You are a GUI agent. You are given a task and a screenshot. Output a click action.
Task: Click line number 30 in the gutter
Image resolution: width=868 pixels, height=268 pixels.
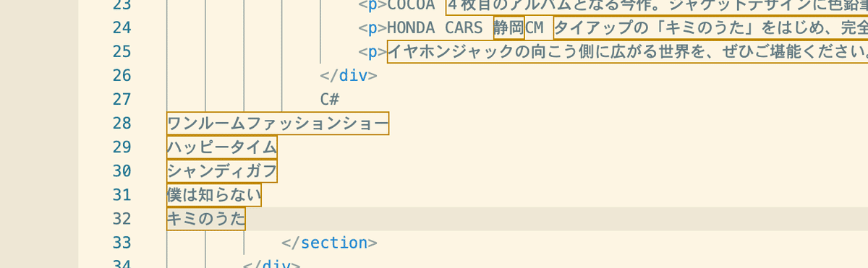click(x=122, y=171)
